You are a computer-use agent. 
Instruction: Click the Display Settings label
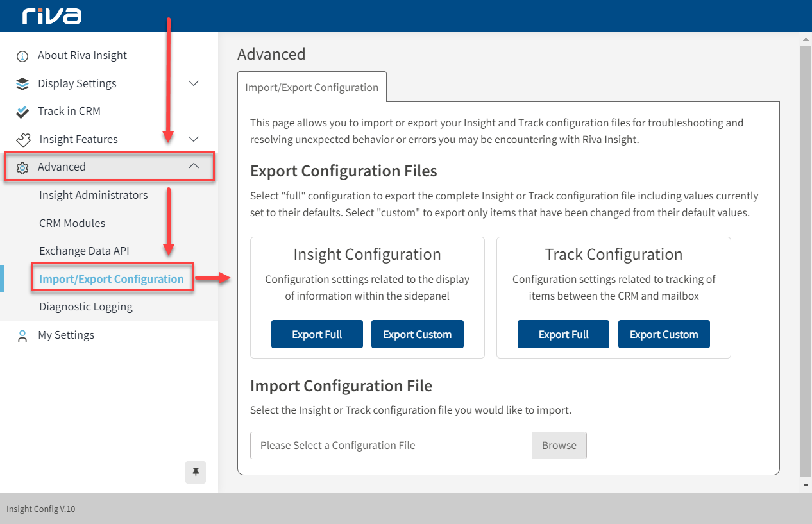click(77, 83)
